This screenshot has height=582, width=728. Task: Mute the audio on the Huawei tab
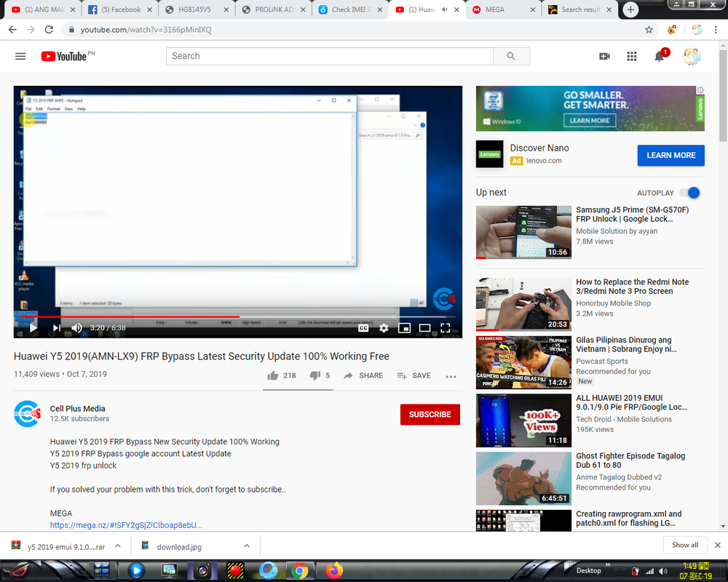444,9
